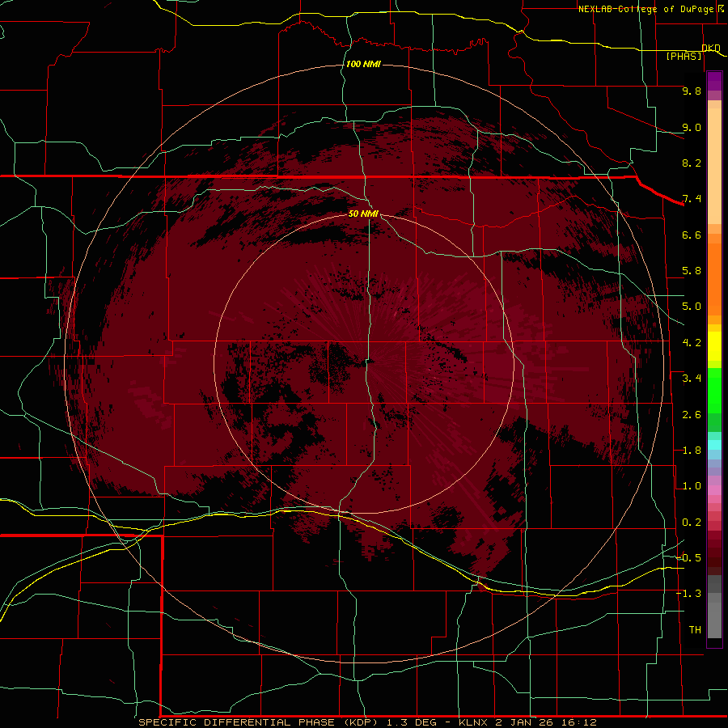Select the DKD label above the color scale

coord(711,48)
